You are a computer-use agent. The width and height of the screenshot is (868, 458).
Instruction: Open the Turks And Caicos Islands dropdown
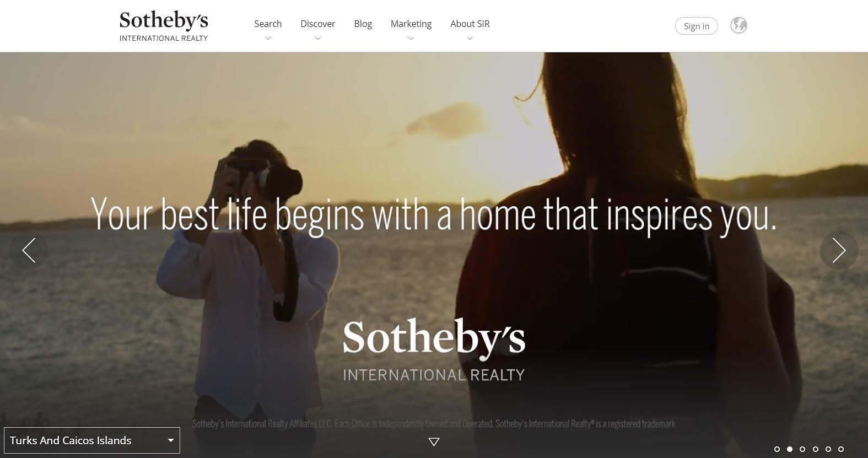pyautogui.click(x=92, y=440)
